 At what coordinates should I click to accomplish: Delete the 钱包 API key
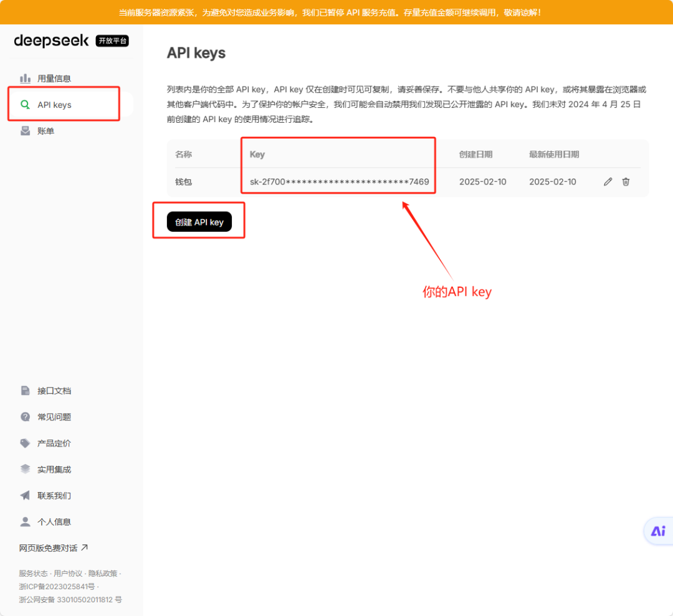tap(626, 182)
